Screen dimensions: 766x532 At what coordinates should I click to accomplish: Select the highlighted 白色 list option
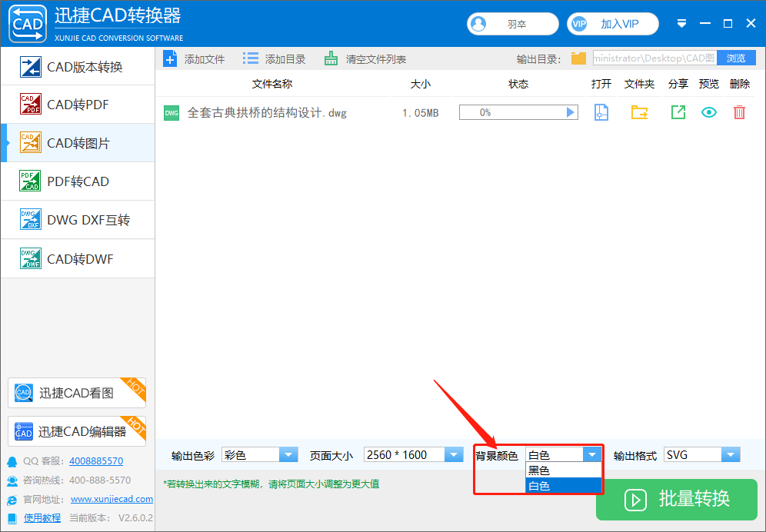(x=563, y=486)
